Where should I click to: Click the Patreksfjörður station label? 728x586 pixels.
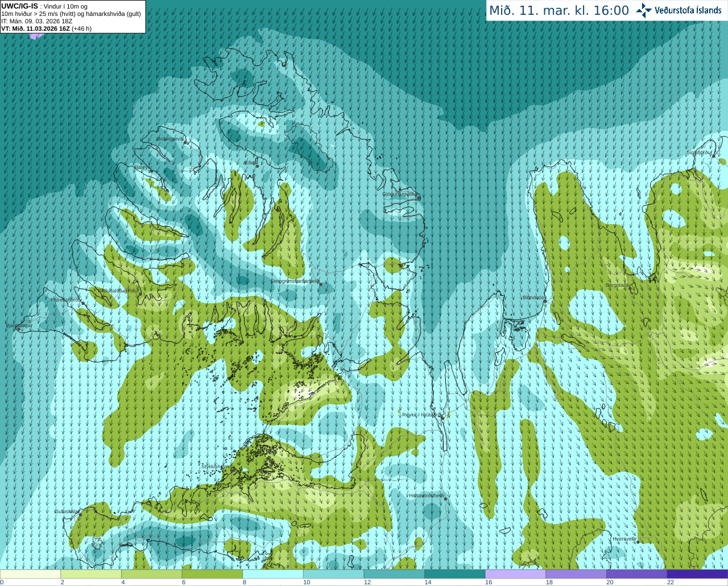pyautogui.click(x=67, y=300)
